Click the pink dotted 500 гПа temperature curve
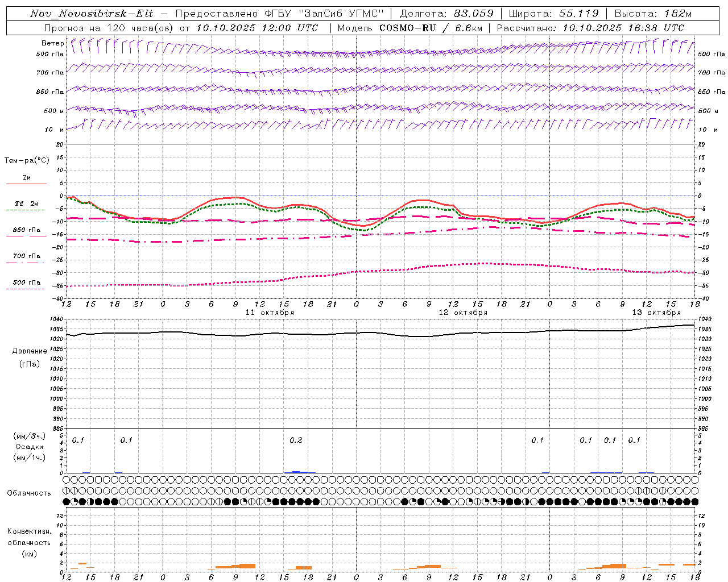Image resolution: width=728 pixels, height=582 pixels. [x=380, y=271]
